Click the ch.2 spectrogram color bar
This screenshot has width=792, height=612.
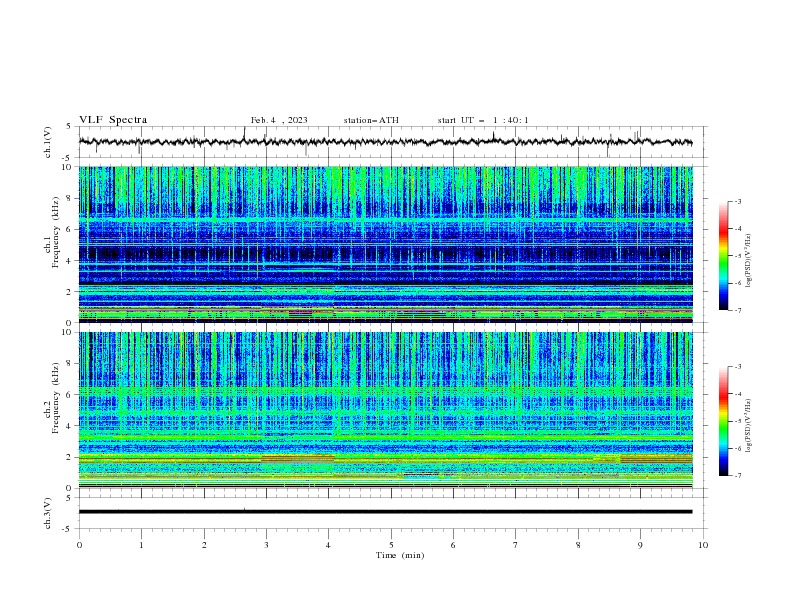coord(723,421)
